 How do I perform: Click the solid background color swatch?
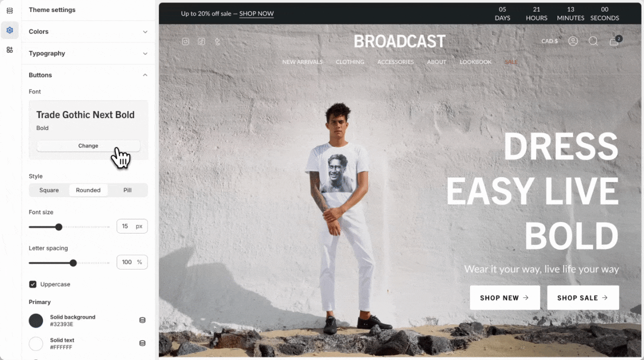[x=36, y=320]
